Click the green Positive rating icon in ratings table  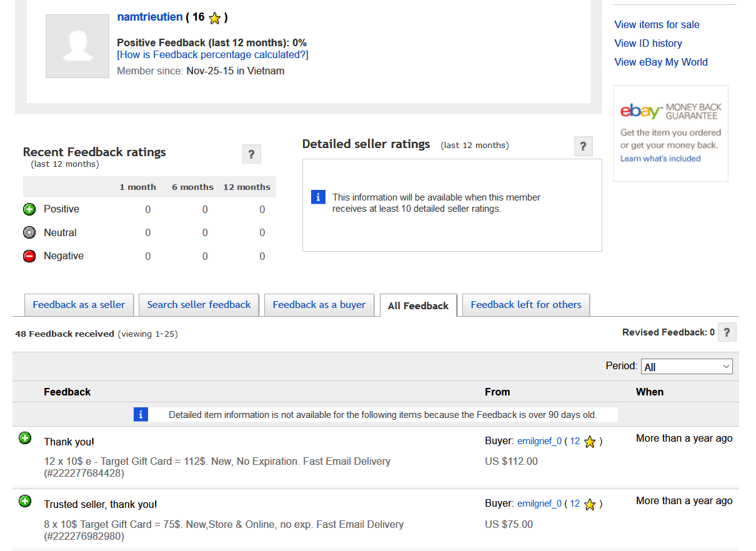pyautogui.click(x=29, y=209)
